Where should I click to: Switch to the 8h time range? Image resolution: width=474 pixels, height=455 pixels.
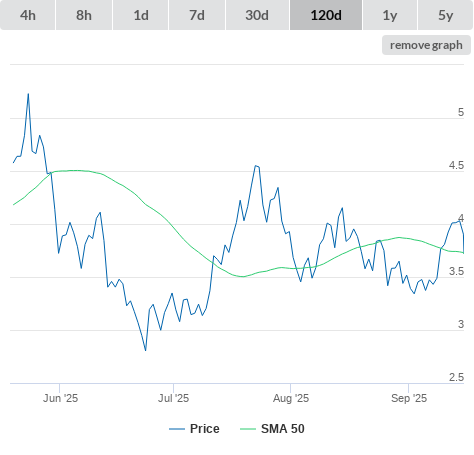click(84, 15)
